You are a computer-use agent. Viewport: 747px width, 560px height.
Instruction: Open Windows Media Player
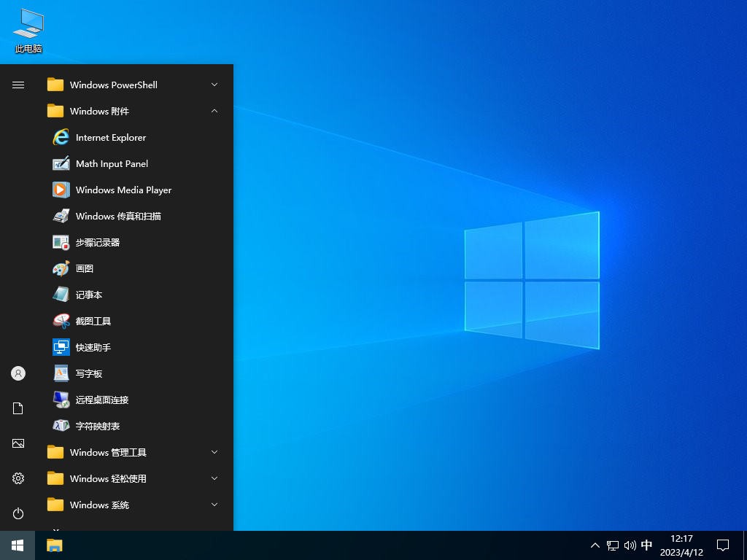[123, 190]
